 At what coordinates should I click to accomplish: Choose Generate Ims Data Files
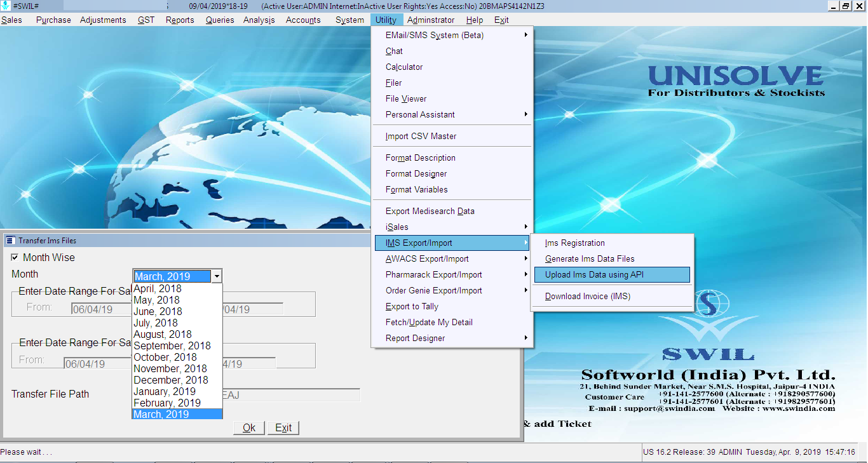612,258
